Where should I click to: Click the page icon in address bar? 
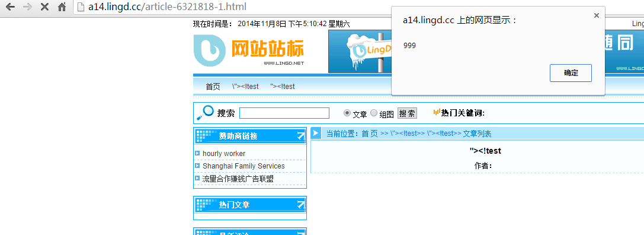coord(81,7)
